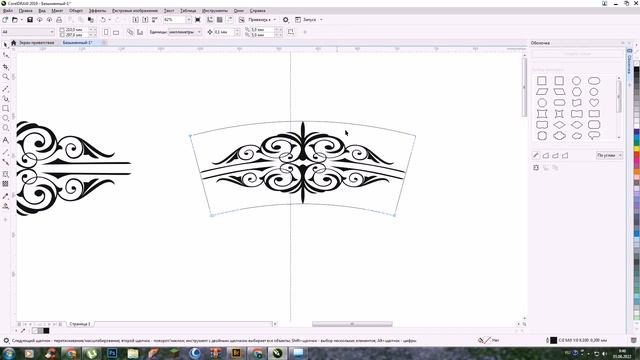Select the Freehand drawing tool
Image resolution: width=640 pixels, height=360 pixels.
(5, 88)
